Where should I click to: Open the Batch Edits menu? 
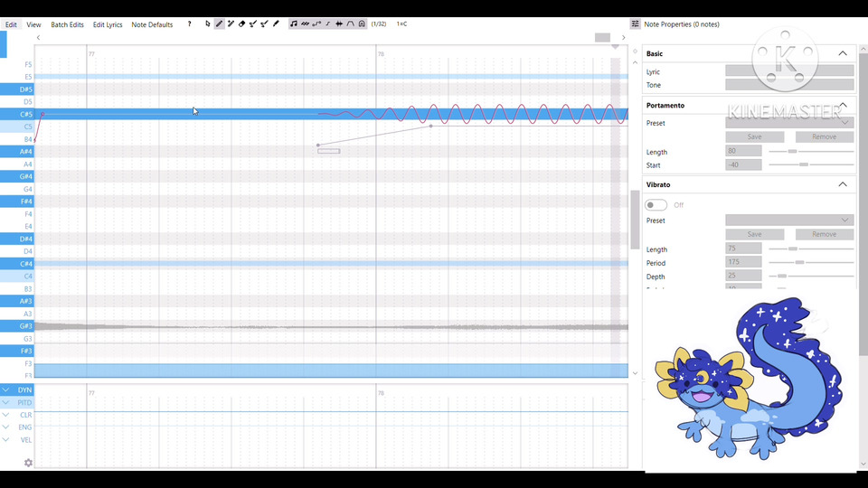coord(67,24)
